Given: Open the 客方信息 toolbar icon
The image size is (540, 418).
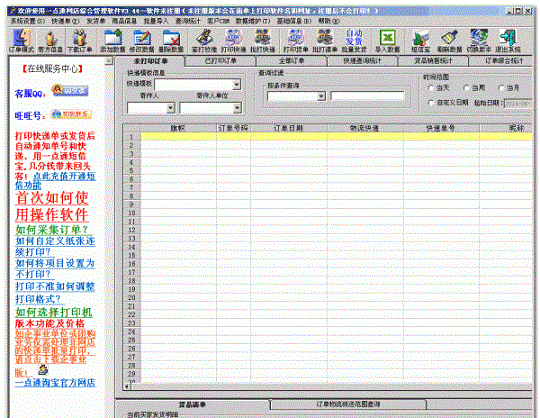Looking at the screenshot, I should 50,41.
